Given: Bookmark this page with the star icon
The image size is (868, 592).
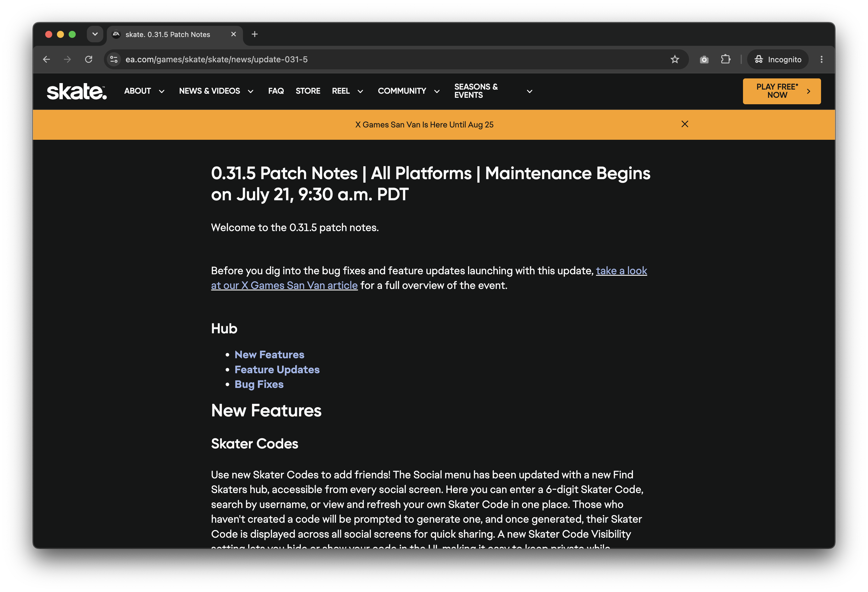Looking at the screenshot, I should (675, 59).
